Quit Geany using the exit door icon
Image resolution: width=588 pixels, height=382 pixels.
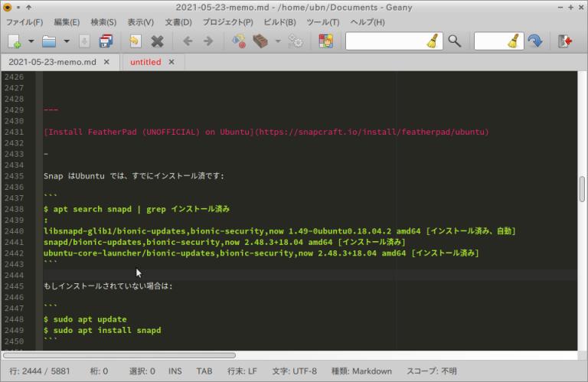coord(565,41)
